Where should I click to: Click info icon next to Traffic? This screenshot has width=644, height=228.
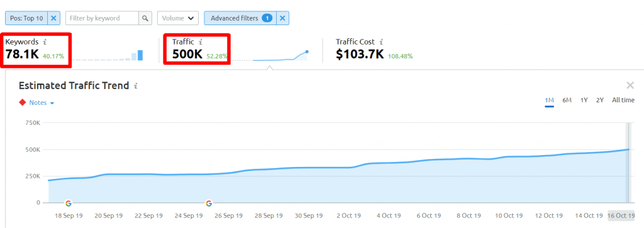[x=201, y=42]
